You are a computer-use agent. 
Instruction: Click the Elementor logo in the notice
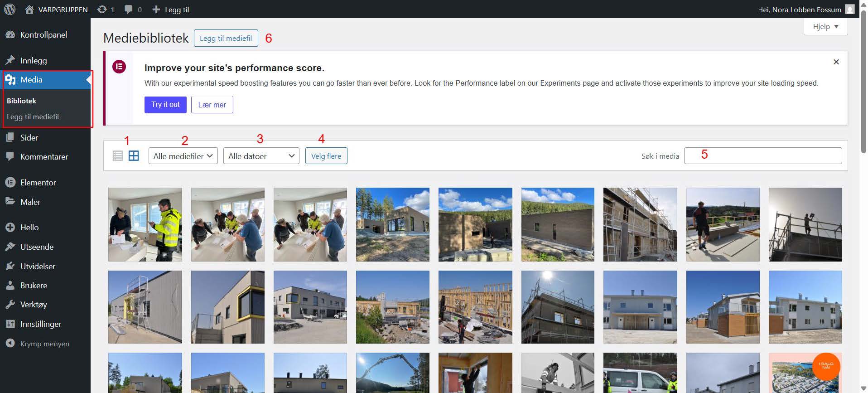(119, 67)
